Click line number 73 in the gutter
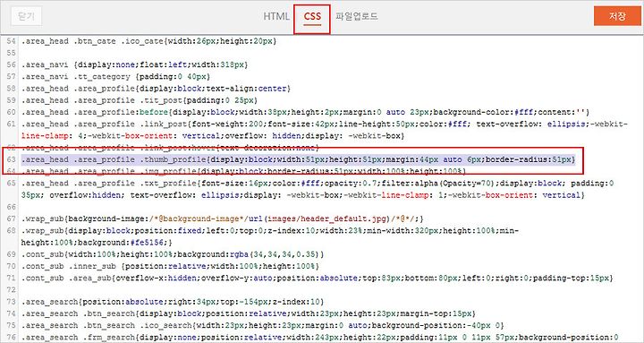Viewport: 644px width, 343px height. [11, 302]
